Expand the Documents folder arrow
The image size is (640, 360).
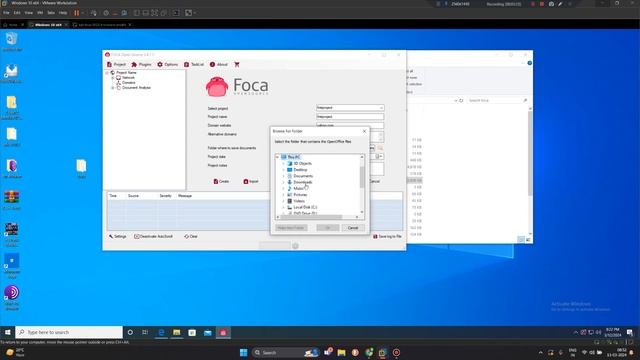click(284, 176)
